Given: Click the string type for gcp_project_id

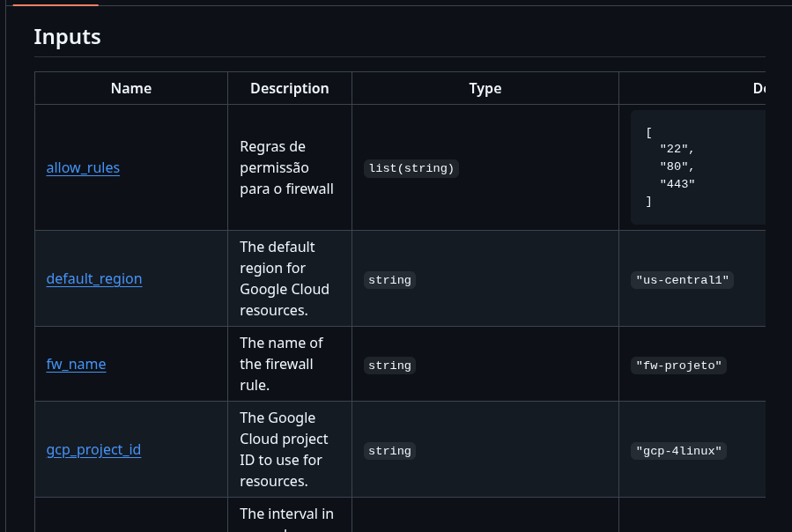Looking at the screenshot, I should tap(389, 451).
